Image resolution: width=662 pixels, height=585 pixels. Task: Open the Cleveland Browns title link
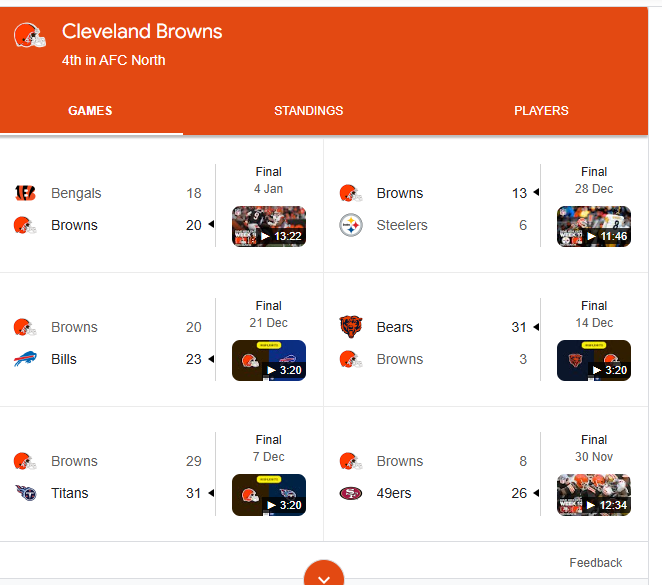click(142, 32)
